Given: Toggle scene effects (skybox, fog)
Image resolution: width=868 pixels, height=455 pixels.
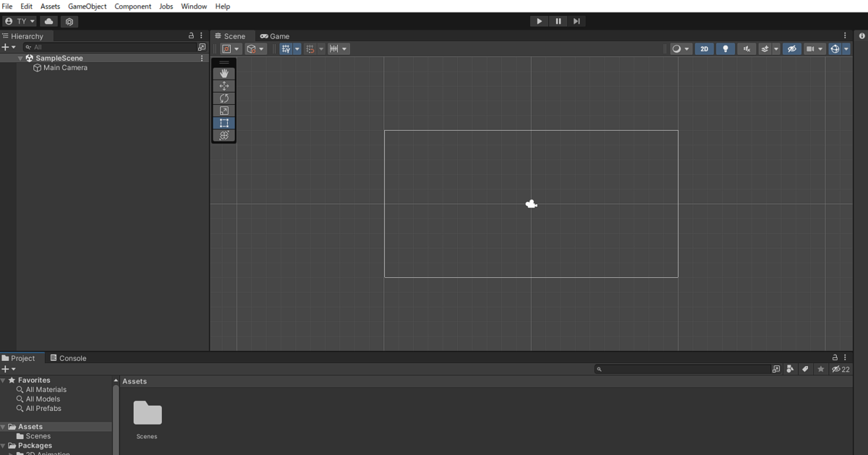Looking at the screenshot, I should 765,48.
